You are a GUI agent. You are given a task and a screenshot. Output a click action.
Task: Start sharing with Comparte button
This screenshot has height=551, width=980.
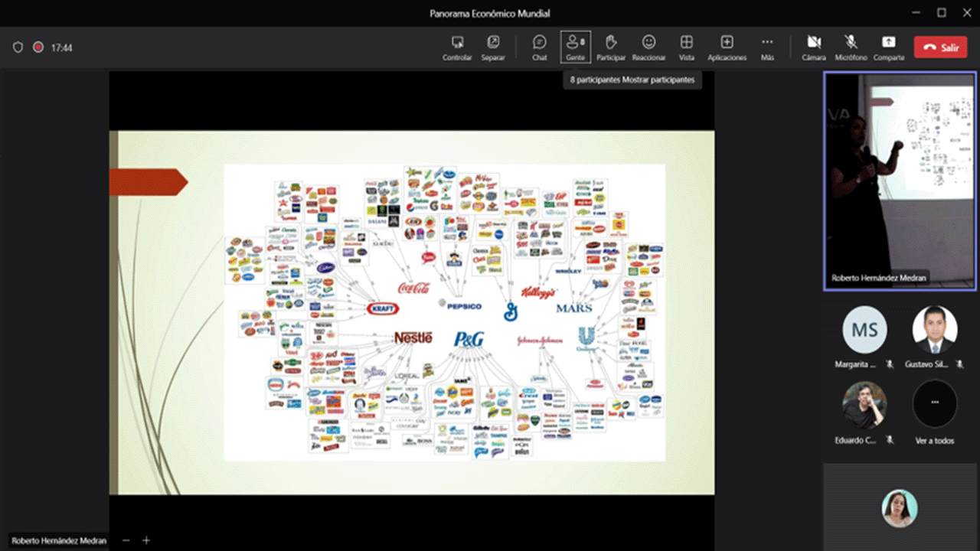coord(889,47)
